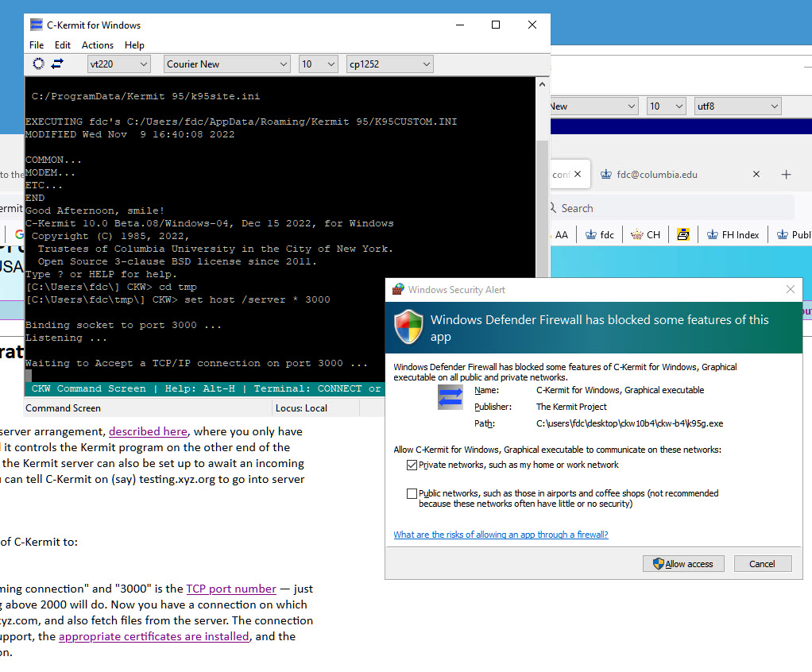Screen dimensions: 812x672
Task: Click Allow access button
Action: click(683, 564)
